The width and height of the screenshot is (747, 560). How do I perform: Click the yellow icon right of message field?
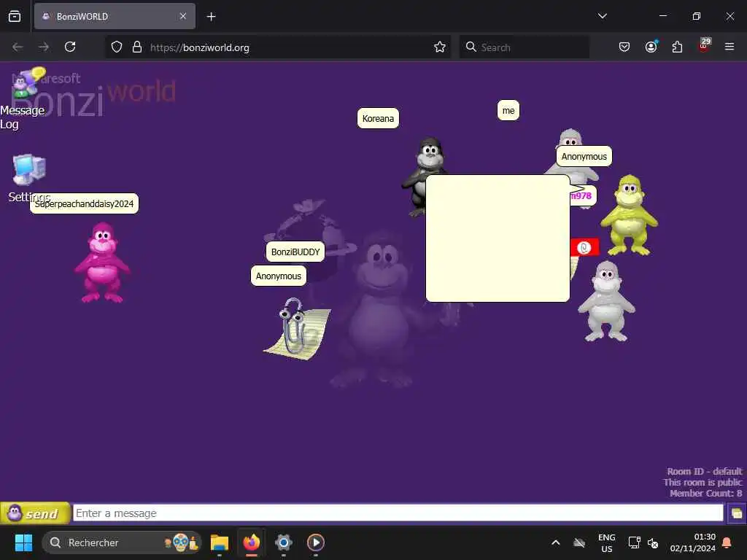click(x=736, y=513)
